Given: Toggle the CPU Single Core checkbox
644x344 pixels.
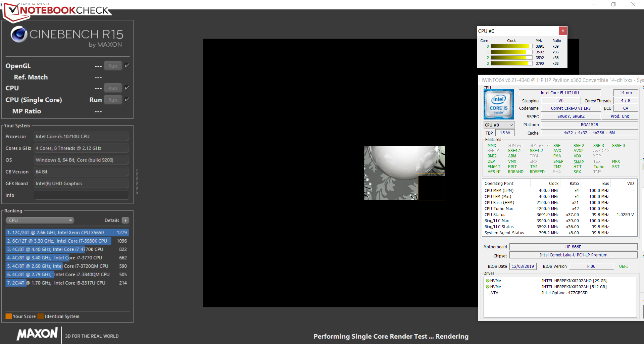Looking at the screenshot, I should click(x=127, y=99).
